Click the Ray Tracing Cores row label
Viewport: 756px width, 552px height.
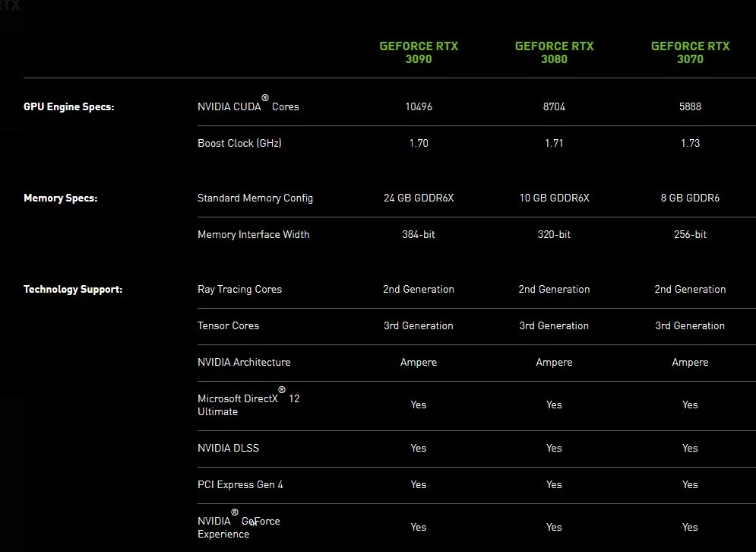(239, 289)
